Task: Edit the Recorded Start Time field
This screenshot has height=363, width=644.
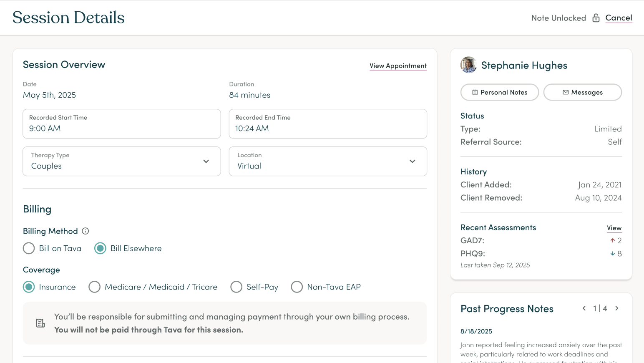Action: tap(122, 124)
